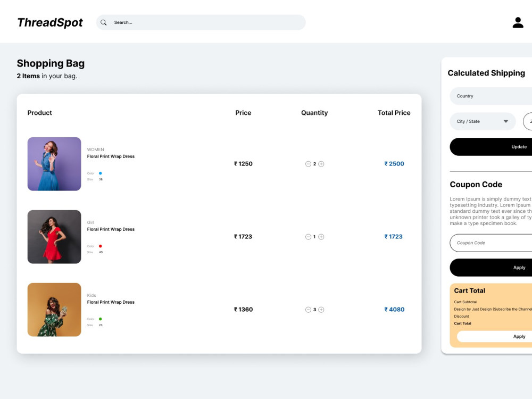This screenshot has width=532, height=399.
Task: Click the unit price ₹ 1360
Action: (243, 310)
